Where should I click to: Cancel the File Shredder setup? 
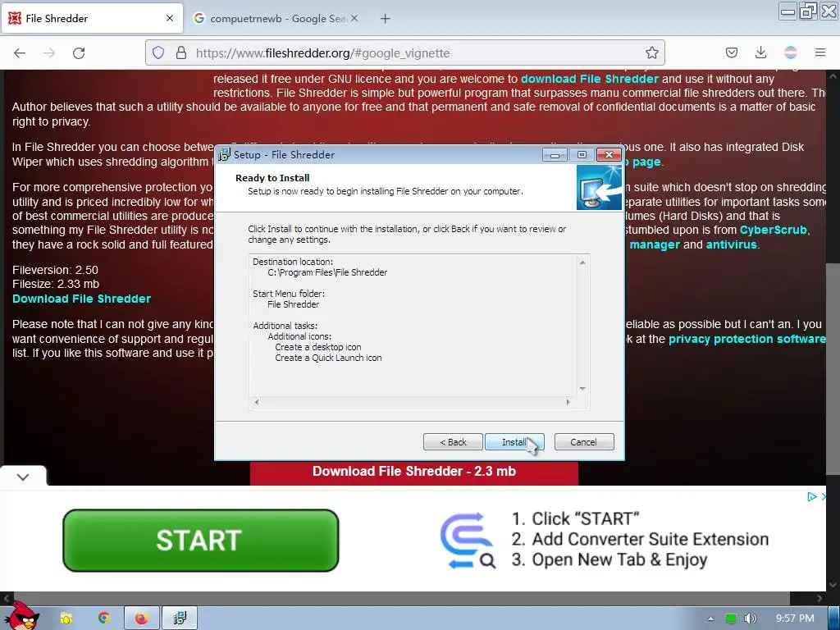(x=584, y=442)
